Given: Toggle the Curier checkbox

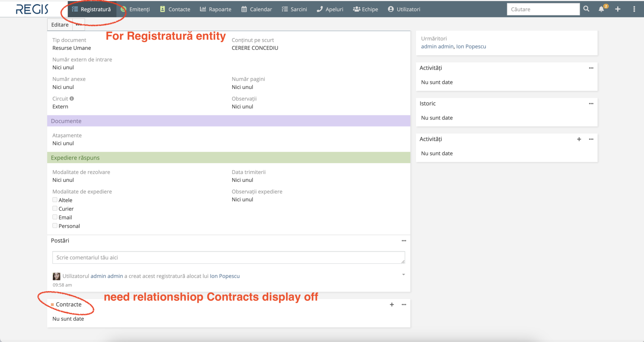Looking at the screenshot, I should point(55,208).
